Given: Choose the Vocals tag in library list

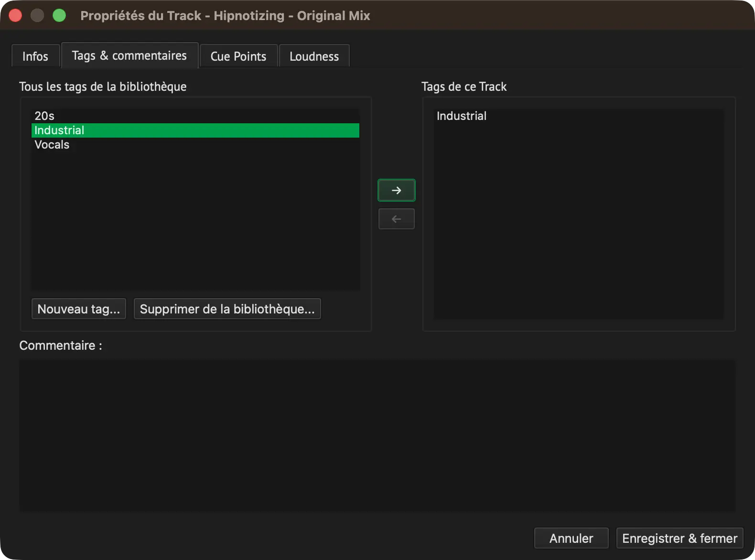Looking at the screenshot, I should click(195, 145).
